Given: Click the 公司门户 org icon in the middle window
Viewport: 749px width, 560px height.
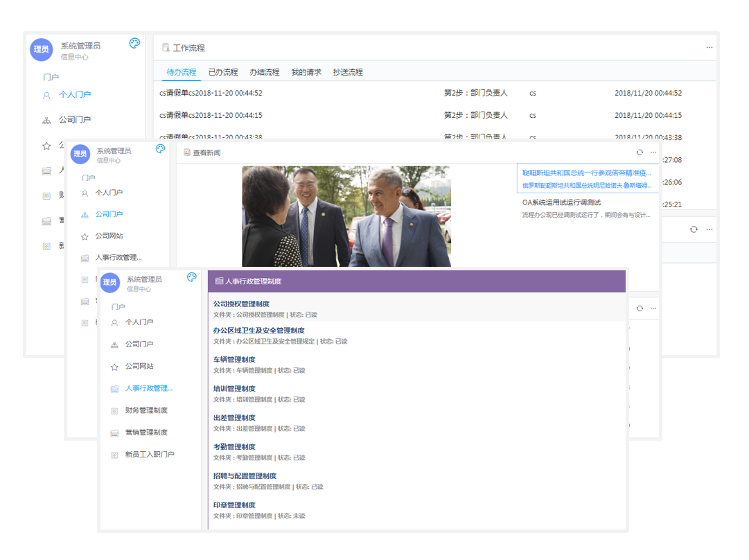Looking at the screenshot, I should (x=85, y=215).
